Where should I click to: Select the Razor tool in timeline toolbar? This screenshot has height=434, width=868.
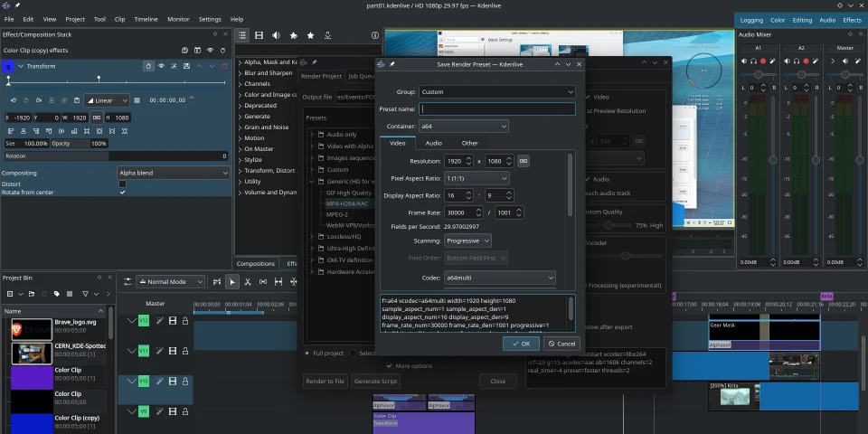[248, 282]
